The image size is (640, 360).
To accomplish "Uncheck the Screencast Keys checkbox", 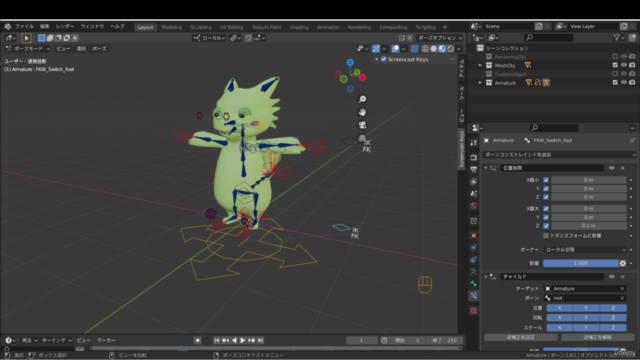I will coord(384,59).
